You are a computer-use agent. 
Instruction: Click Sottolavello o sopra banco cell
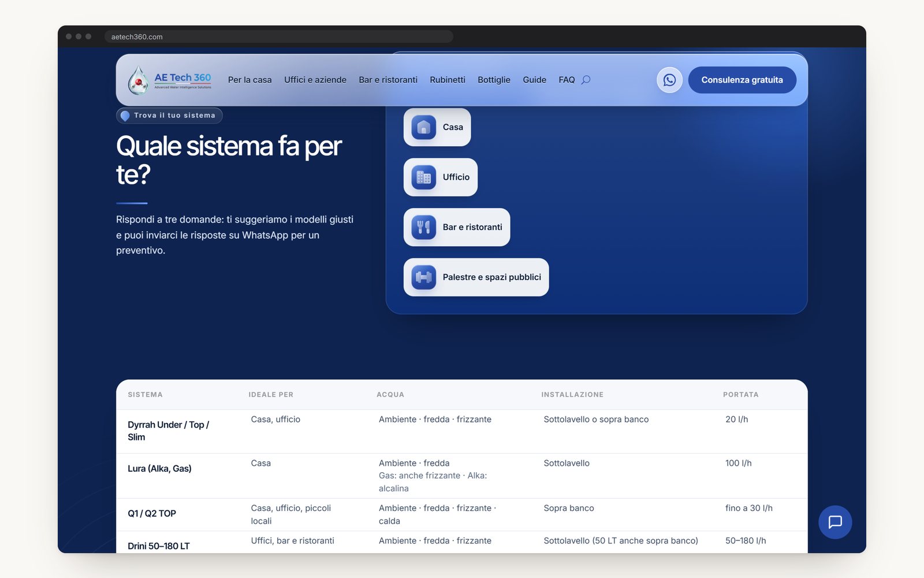tap(596, 419)
